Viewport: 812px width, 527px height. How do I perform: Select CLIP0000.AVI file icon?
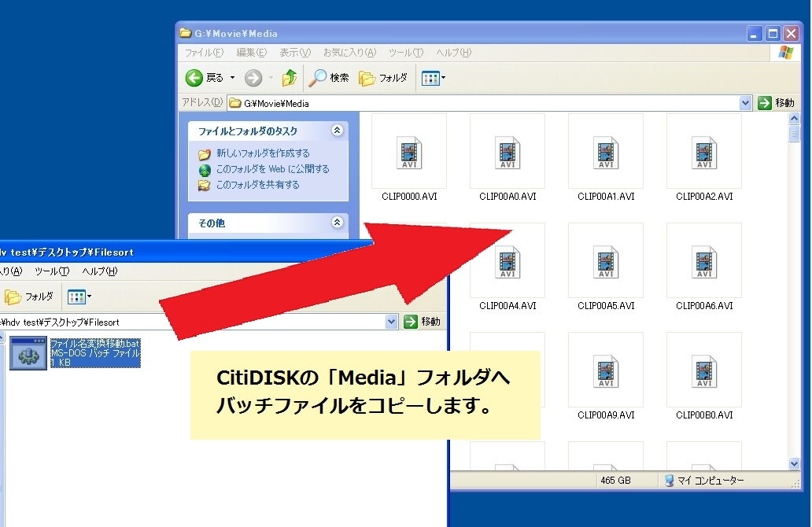coord(409,152)
